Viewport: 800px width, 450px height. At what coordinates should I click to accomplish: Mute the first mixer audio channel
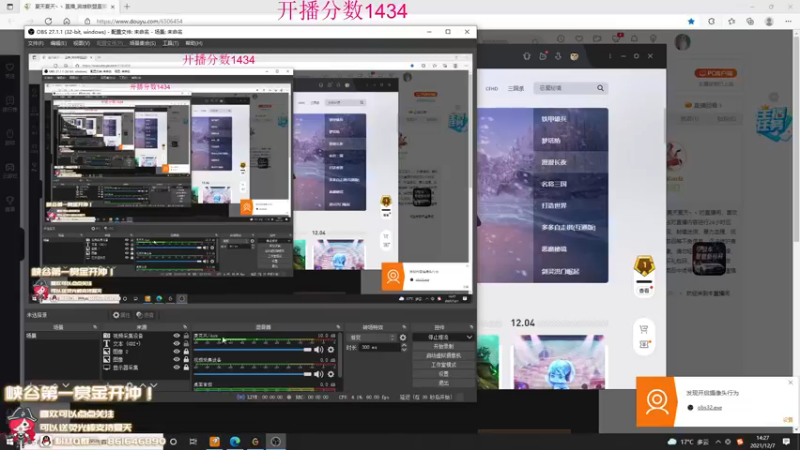318,349
